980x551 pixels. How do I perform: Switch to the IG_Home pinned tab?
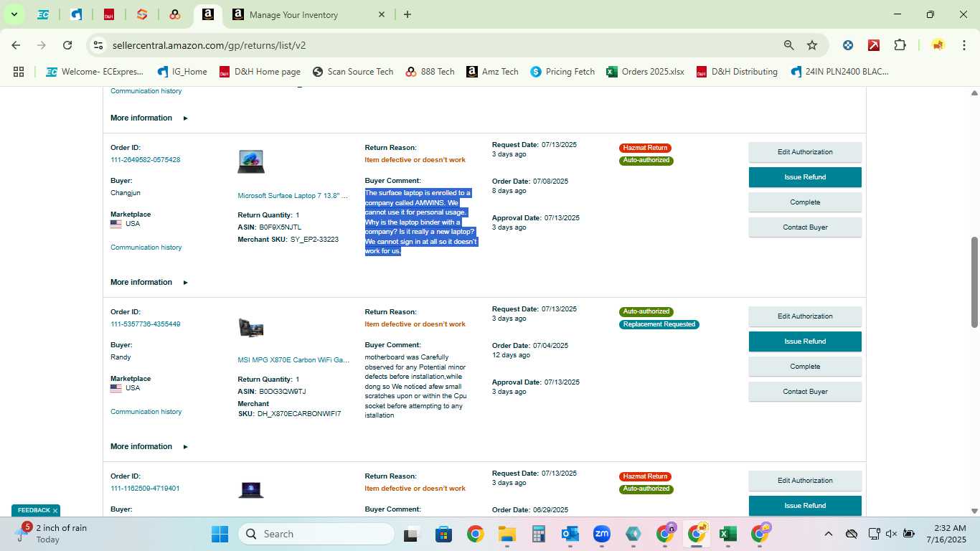[x=76, y=14]
